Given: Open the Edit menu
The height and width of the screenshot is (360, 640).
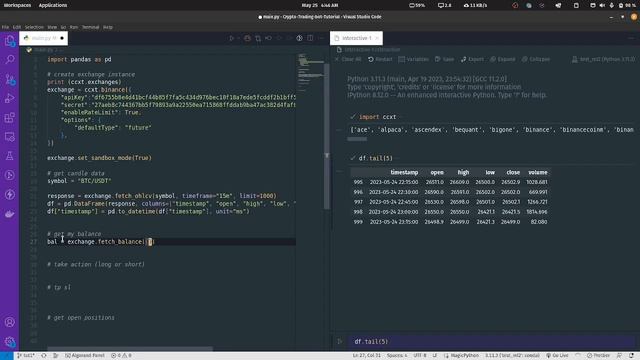Looking at the screenshot, I should pos(17,27).
